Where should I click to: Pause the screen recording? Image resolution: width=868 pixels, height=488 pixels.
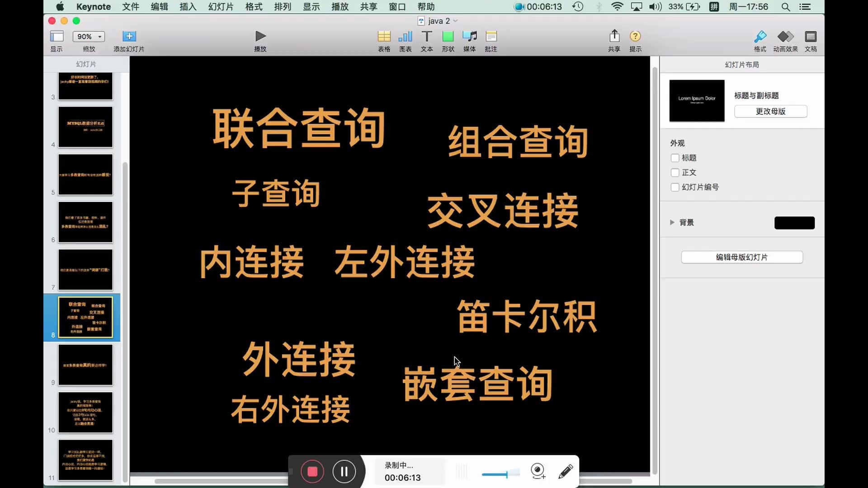coord(344,472)
